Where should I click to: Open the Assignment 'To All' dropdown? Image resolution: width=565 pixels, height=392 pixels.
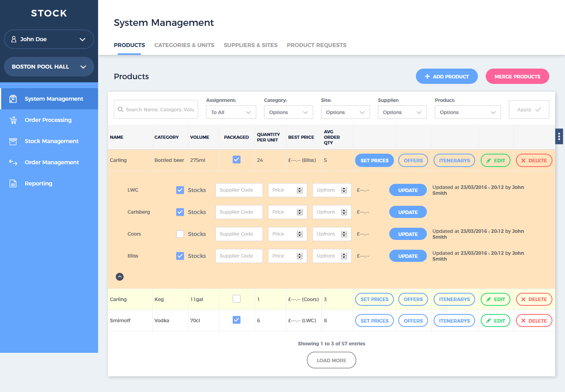[x=231, y=113]
